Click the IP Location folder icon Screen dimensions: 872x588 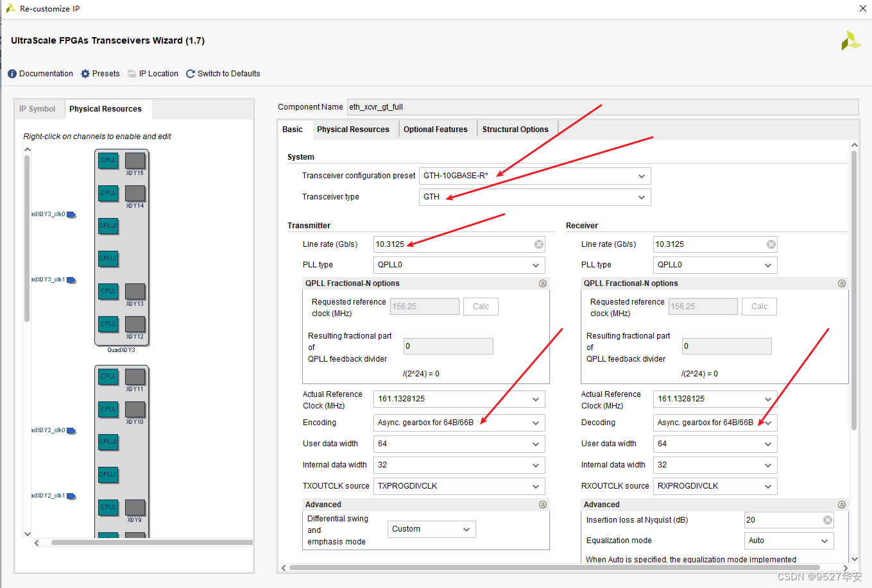(132, 74)
